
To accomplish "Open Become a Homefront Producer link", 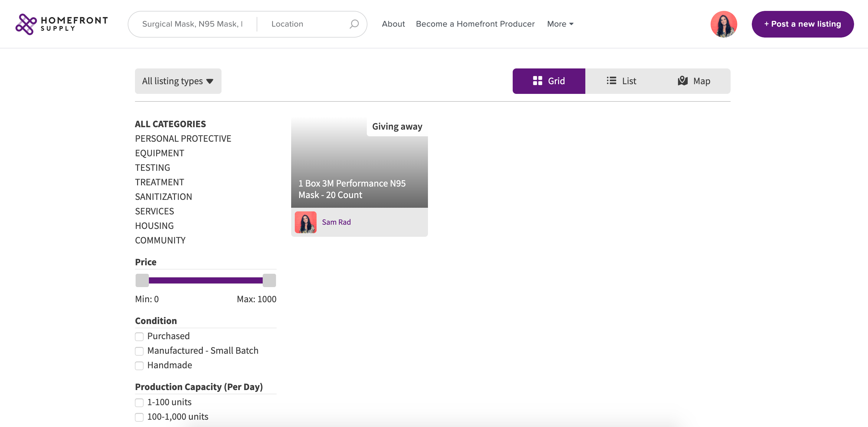I will click(475, 24).
